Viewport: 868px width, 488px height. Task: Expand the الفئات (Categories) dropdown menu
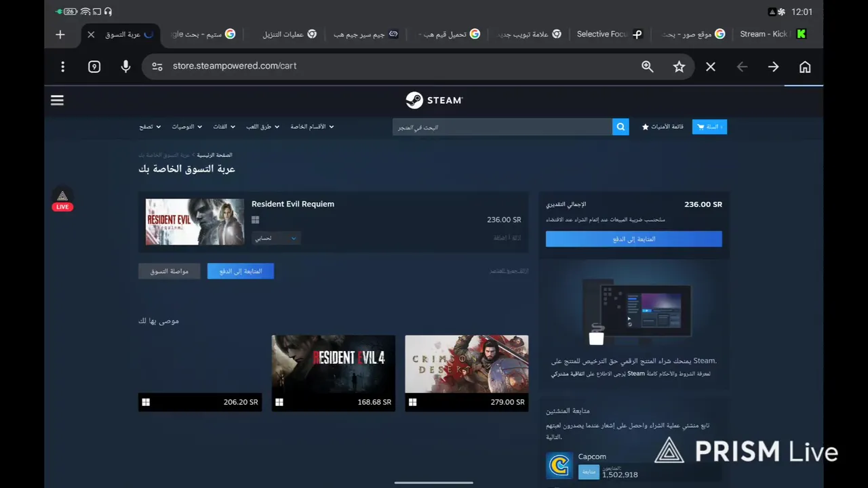(224, 127)
